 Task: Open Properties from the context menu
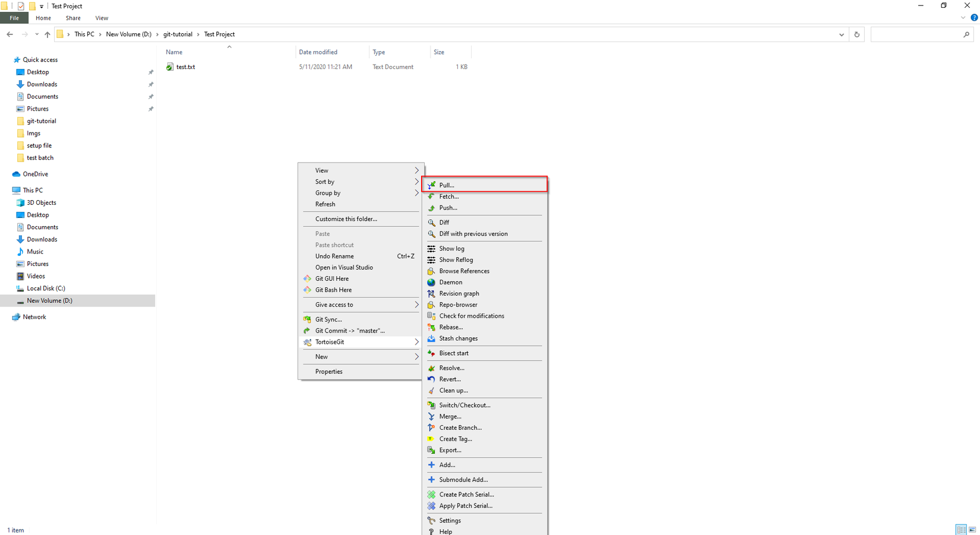[x=361, y=372]
